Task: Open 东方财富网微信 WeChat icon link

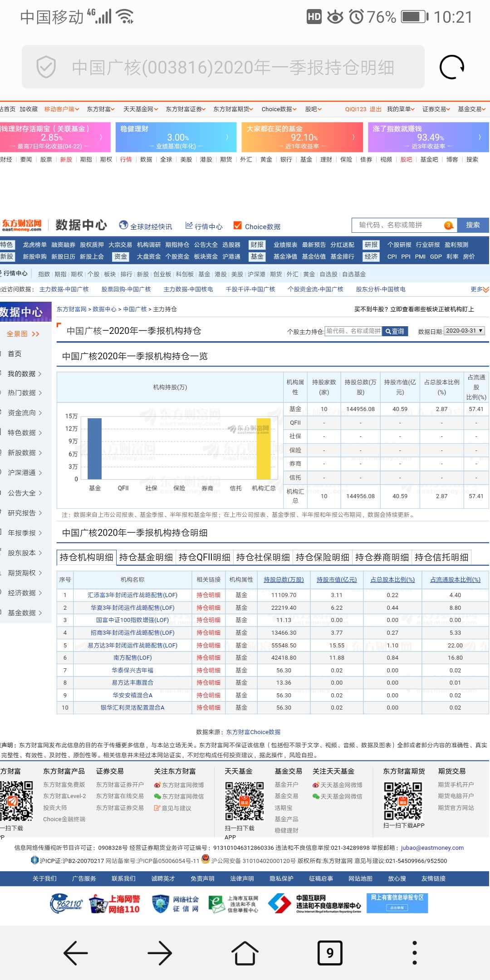Action: pyautogui.click(x=157, y=796)
